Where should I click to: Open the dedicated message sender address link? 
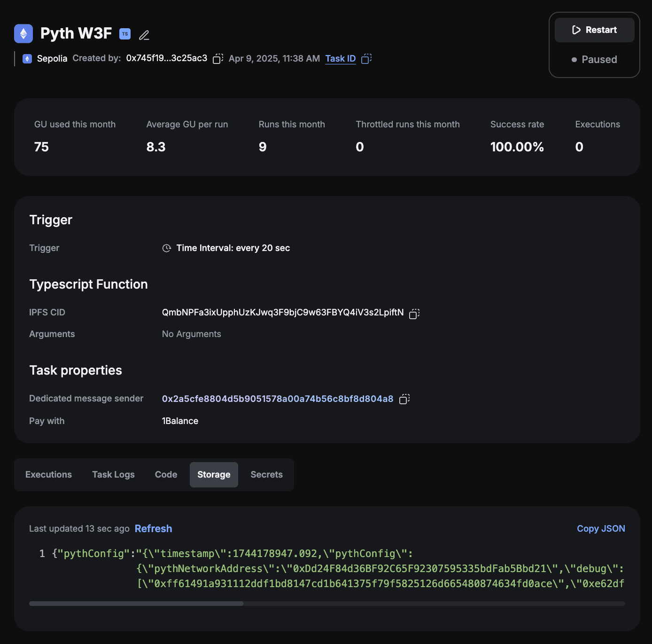click(277, 399)
